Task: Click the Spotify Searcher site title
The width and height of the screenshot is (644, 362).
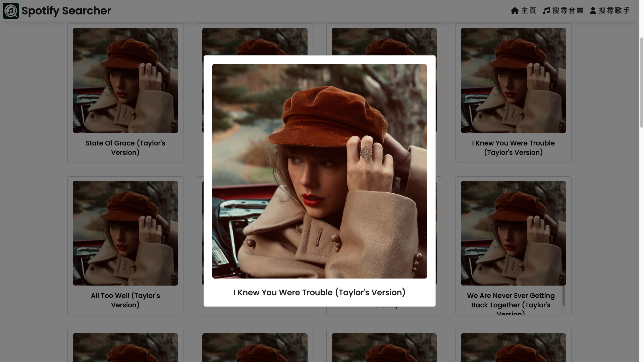Action: [x=66, y=11]
